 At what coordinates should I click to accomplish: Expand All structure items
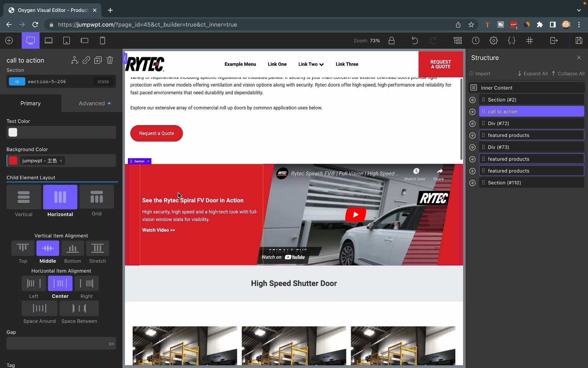click(x=533, y=74)
